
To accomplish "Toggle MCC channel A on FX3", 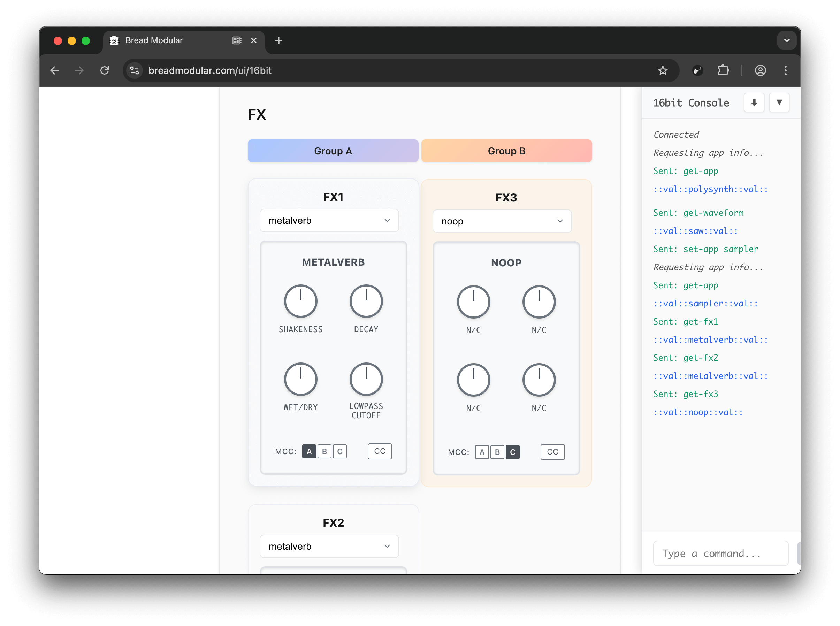I will click(x=482, y=452).
